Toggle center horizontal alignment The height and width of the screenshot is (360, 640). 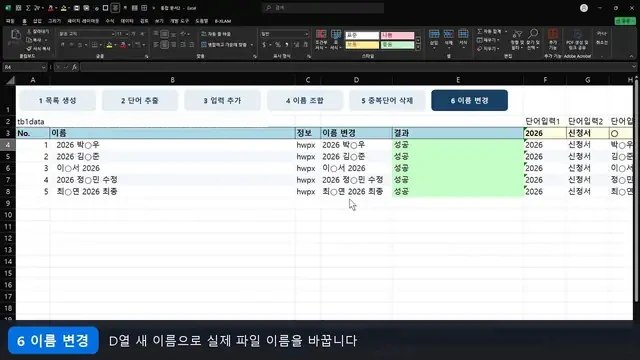[x=164, y=45]
